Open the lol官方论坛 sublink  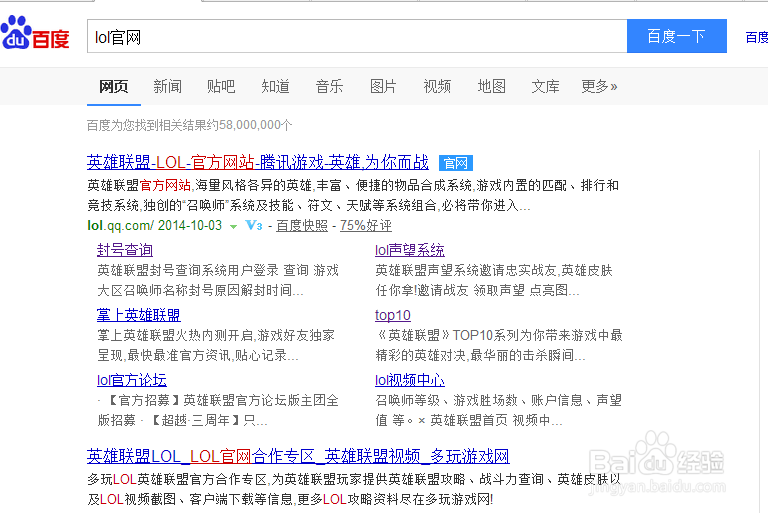coord(132,380)
